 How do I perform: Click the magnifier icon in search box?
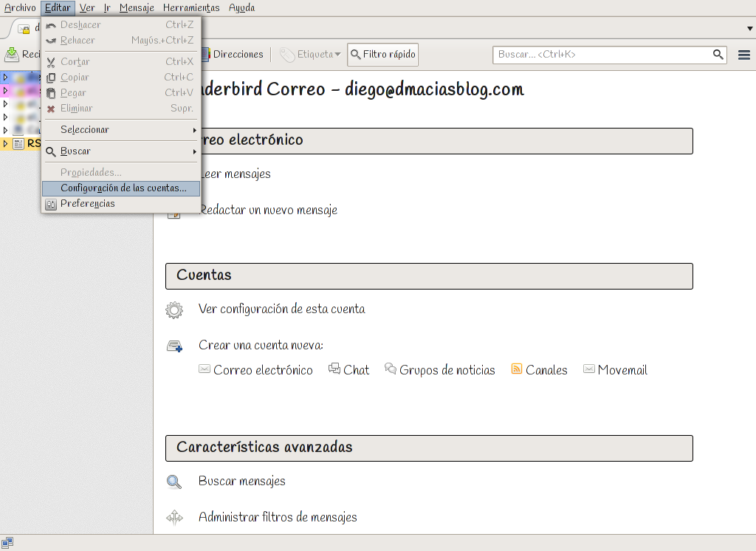(718, 55)
